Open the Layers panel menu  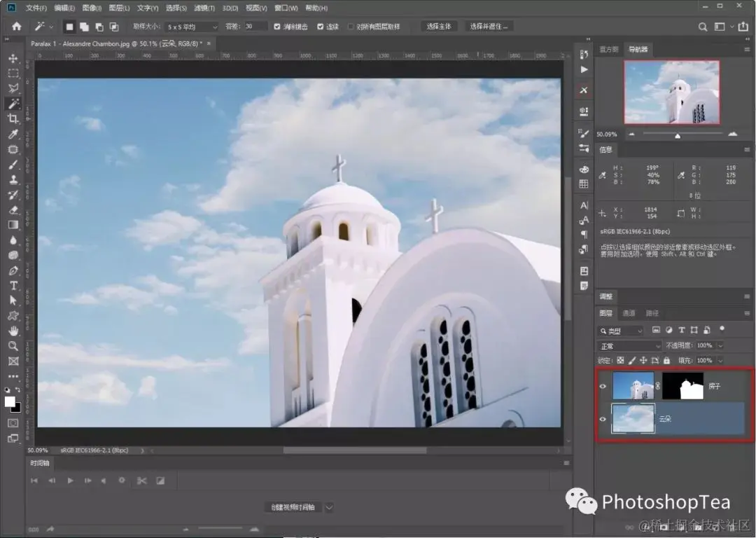747,313
